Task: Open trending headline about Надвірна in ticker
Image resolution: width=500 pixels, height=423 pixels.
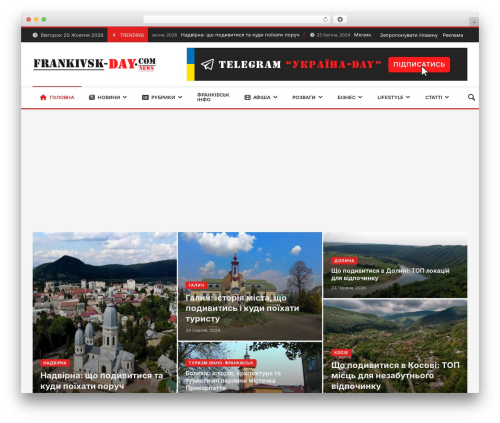Action: (240, 35)
